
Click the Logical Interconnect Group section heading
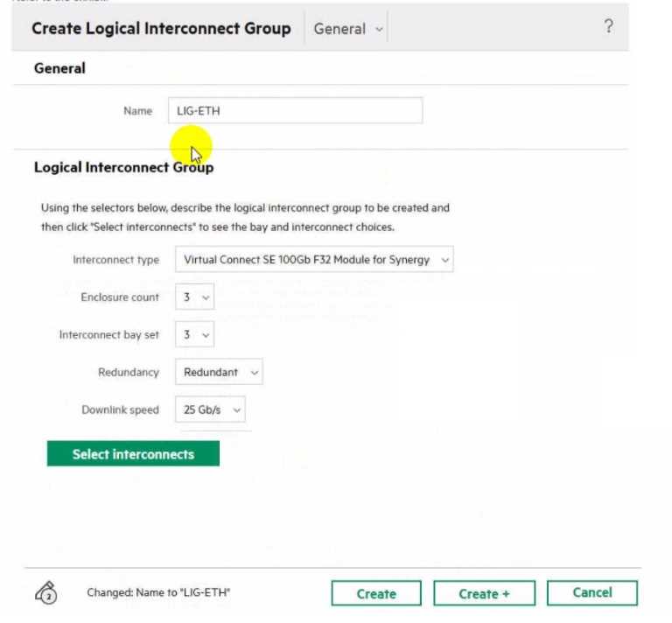tap(123, 167)
